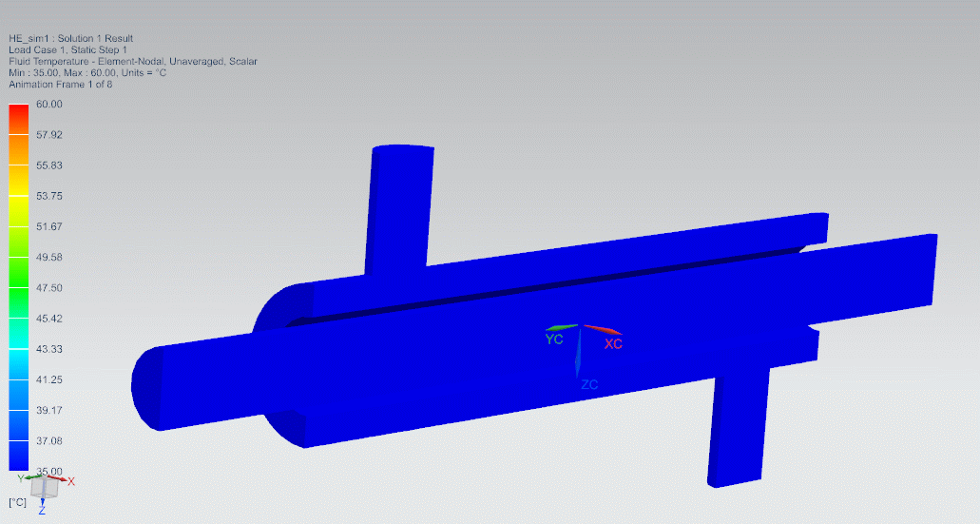Click the legend value 55.83
The image size is (980, 524).
[x=48, y=165]
